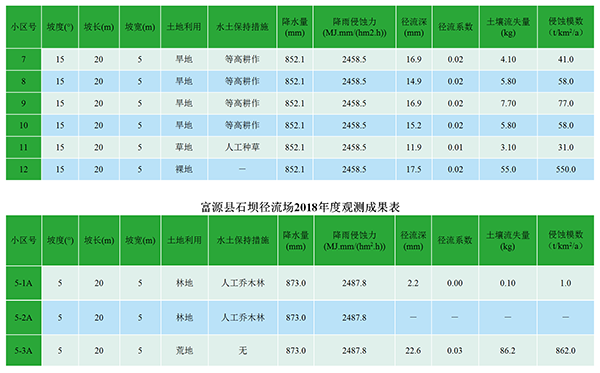Select the 7.70 soil loss cell
600x373 pixels.
point(508,103)
